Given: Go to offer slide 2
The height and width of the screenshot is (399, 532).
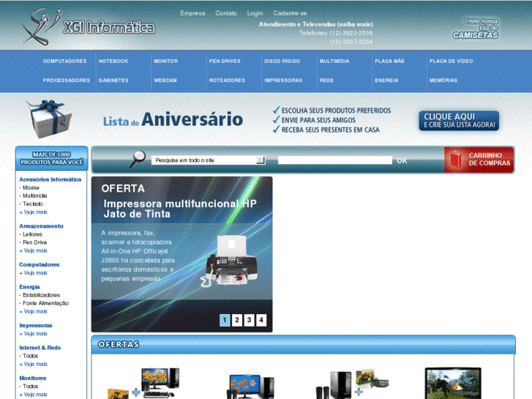Looking at the screenshot, I should click(237, 320).
